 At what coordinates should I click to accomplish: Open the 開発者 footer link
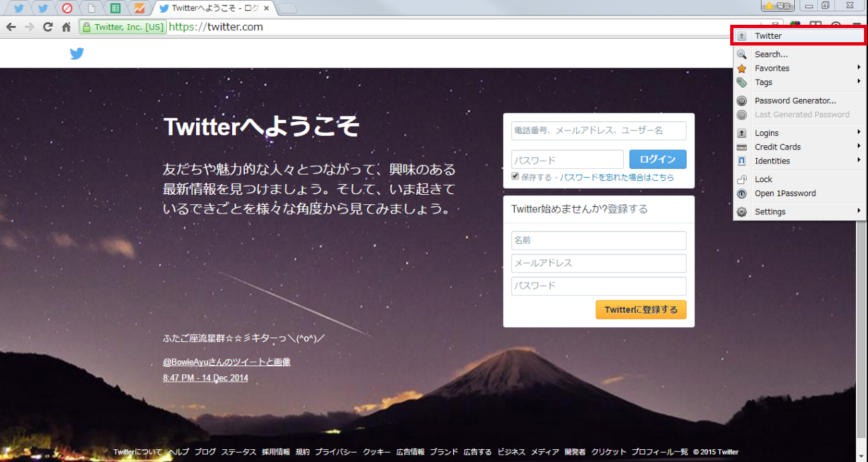[x=575, y=452]
